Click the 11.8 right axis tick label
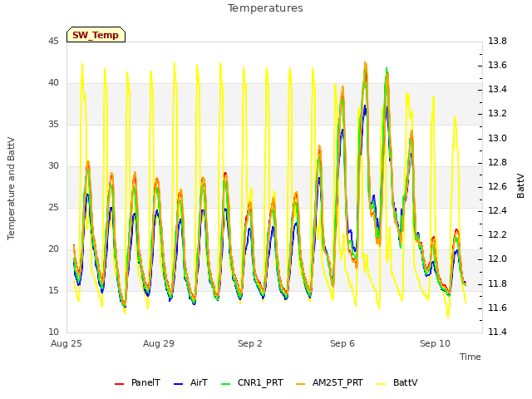This screenshot has width=532, height=399. pos(497,284)
